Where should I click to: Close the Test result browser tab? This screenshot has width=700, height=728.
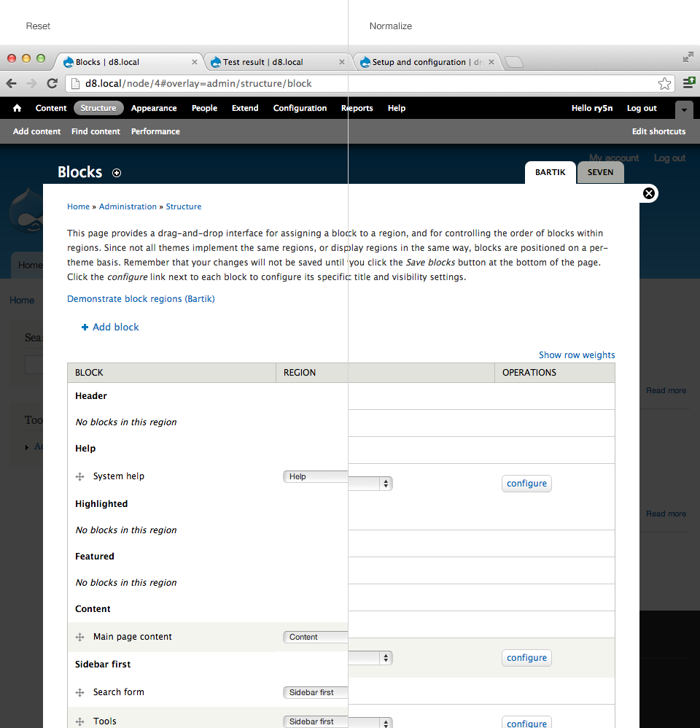pos(342,62)
